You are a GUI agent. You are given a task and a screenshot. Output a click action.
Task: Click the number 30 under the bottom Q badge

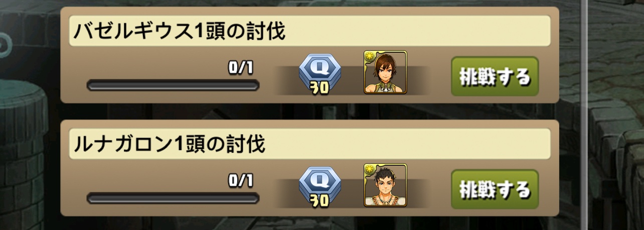317,201
